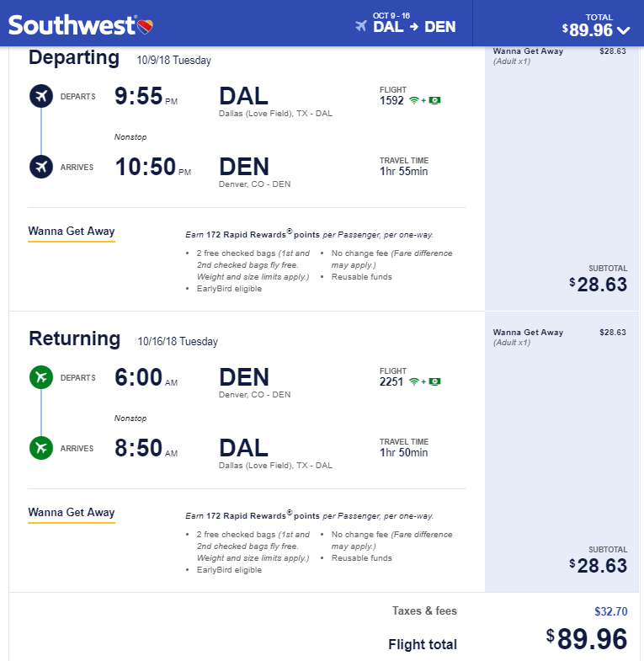Screen dimensions: 644x661
Task: Select flight number 1592
Action: pos(391,100)
